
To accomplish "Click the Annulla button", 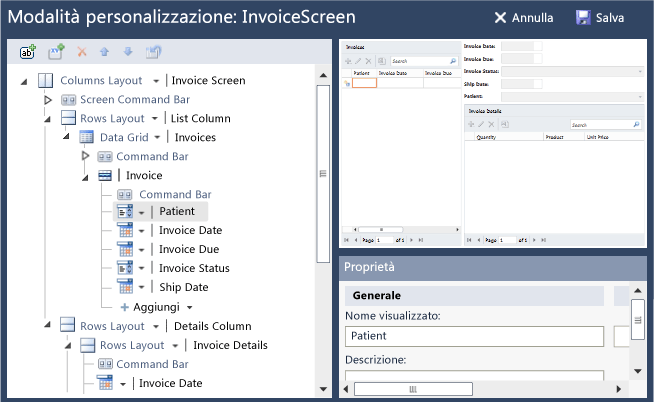I will 524,18.
